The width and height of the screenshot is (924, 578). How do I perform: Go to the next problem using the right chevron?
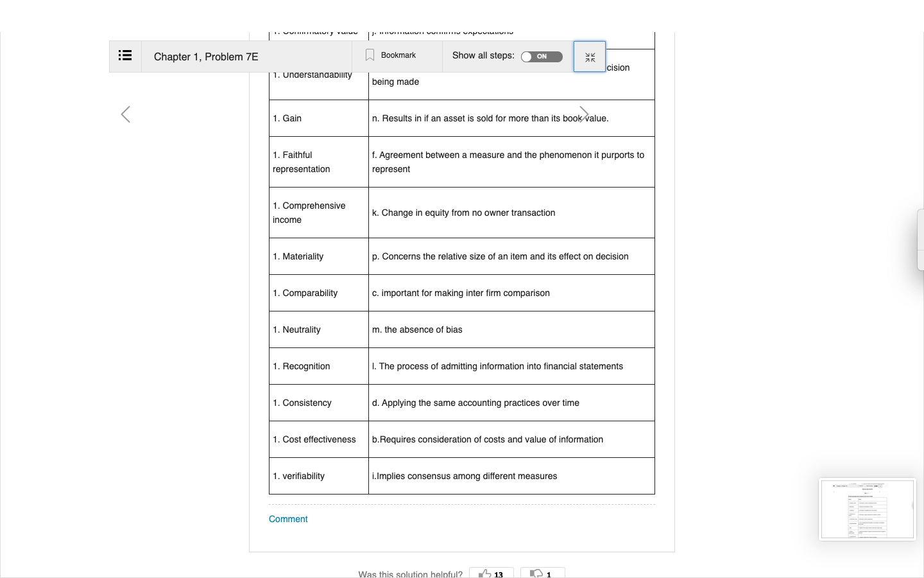click(584, 114)
